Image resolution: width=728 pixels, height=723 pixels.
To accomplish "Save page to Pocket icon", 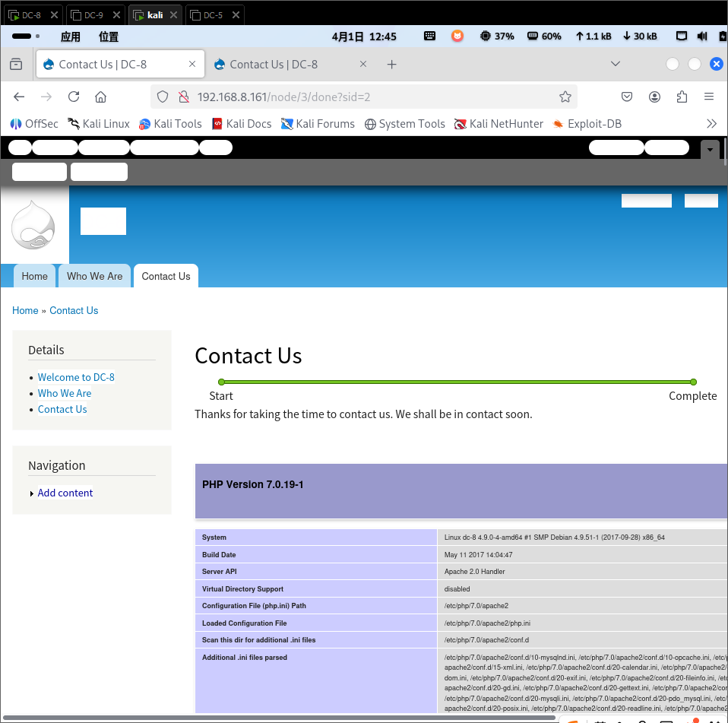I will tap(627, 97).
